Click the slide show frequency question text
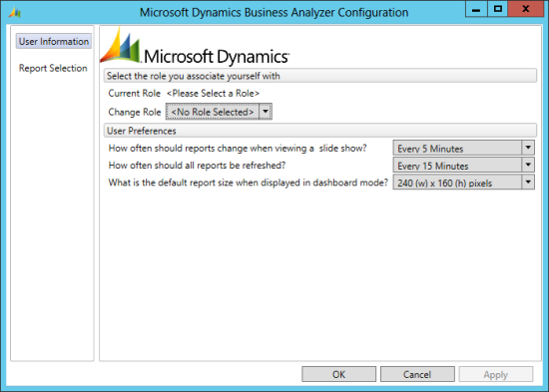Screen dimensions: 549x392 238,148
